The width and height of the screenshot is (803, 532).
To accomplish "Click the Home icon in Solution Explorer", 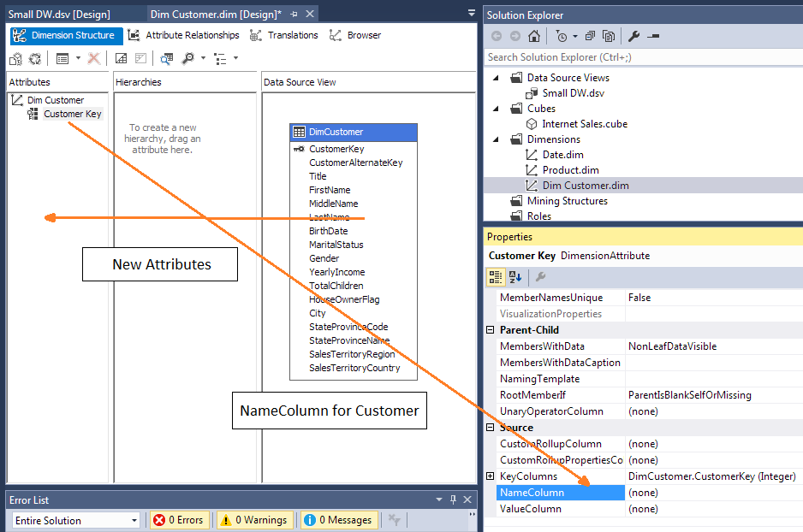I will point(534,36).
